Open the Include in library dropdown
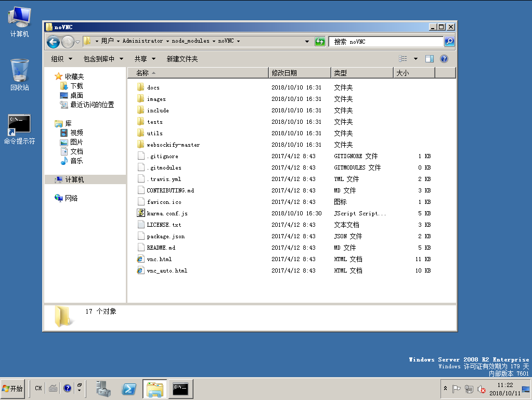Screen dimensions: 532x400 [x=103, y=59]
